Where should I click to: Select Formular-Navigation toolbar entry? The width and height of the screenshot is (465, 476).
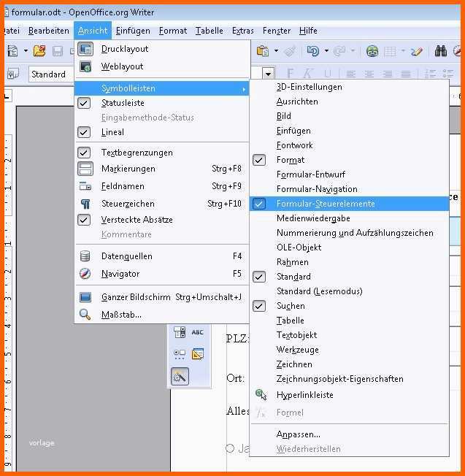(349, 189)
